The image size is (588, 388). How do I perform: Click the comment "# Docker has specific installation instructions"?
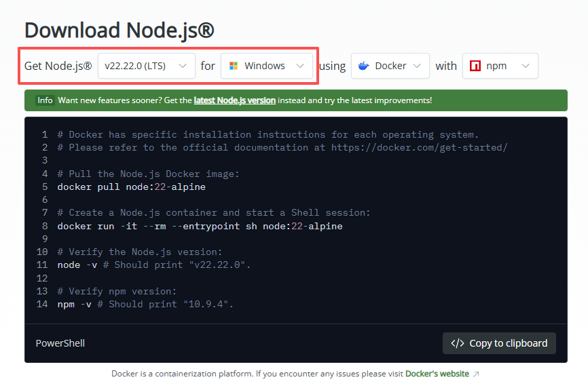pos(268,134)
